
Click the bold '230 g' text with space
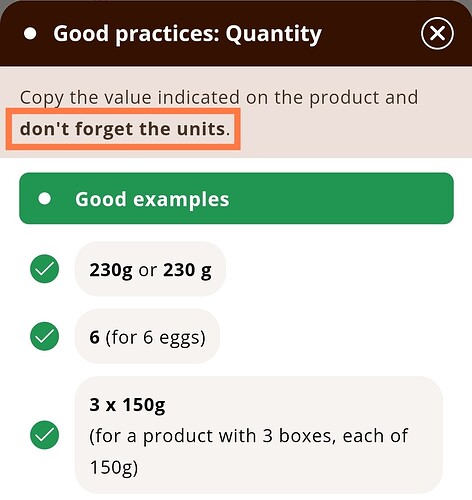pyautogui.click(x=187, y=270)
